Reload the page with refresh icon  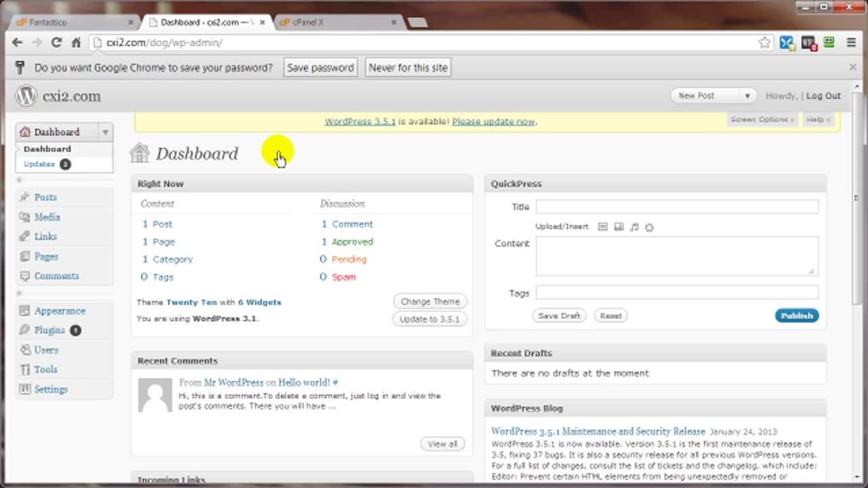[x=56, y=43]
